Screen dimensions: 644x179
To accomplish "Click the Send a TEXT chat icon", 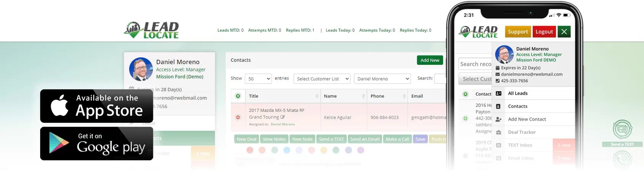I will (622, 130).
